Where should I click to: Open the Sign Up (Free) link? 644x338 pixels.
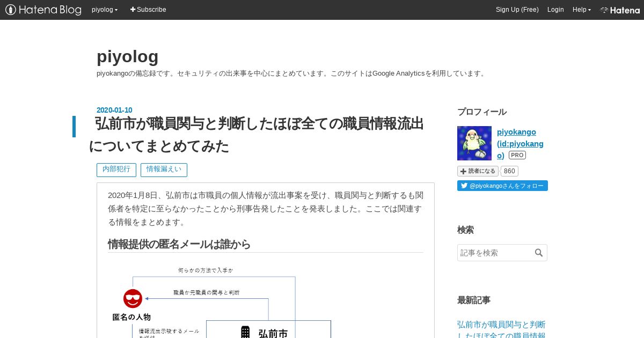(x=517, y=10)
